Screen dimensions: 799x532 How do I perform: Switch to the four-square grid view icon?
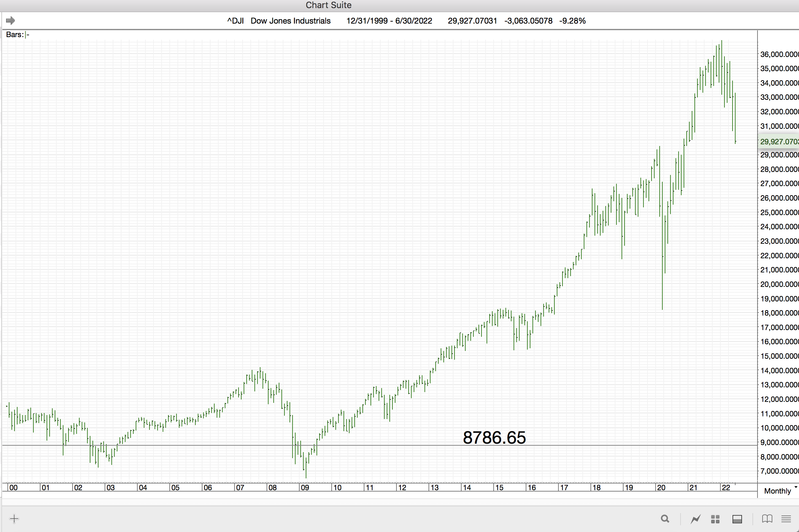pos(715,519)
